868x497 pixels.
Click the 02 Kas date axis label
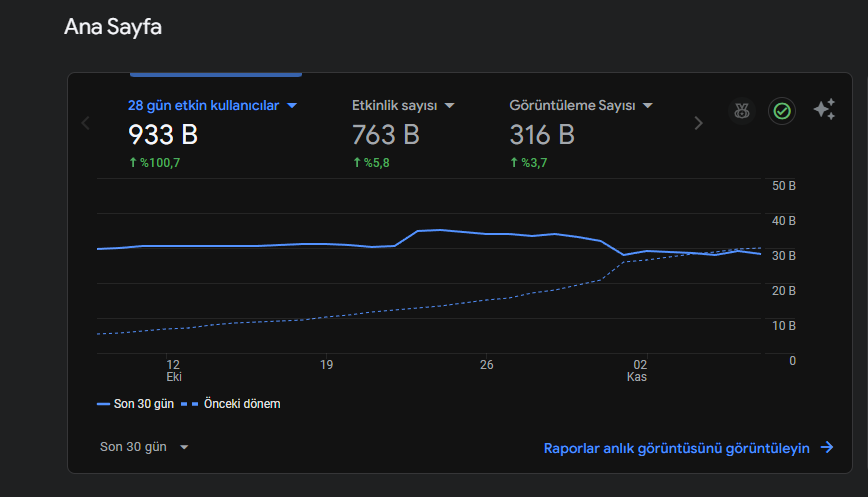coord(637,370)
